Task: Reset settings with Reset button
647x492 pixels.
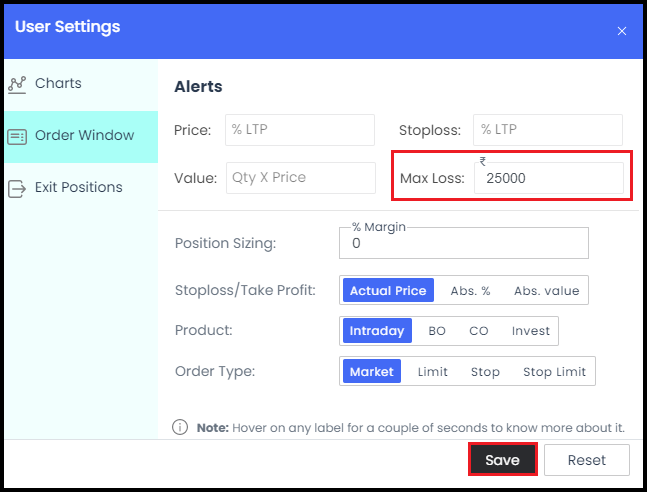Action: pyautogui.click(x=586, y=460)
